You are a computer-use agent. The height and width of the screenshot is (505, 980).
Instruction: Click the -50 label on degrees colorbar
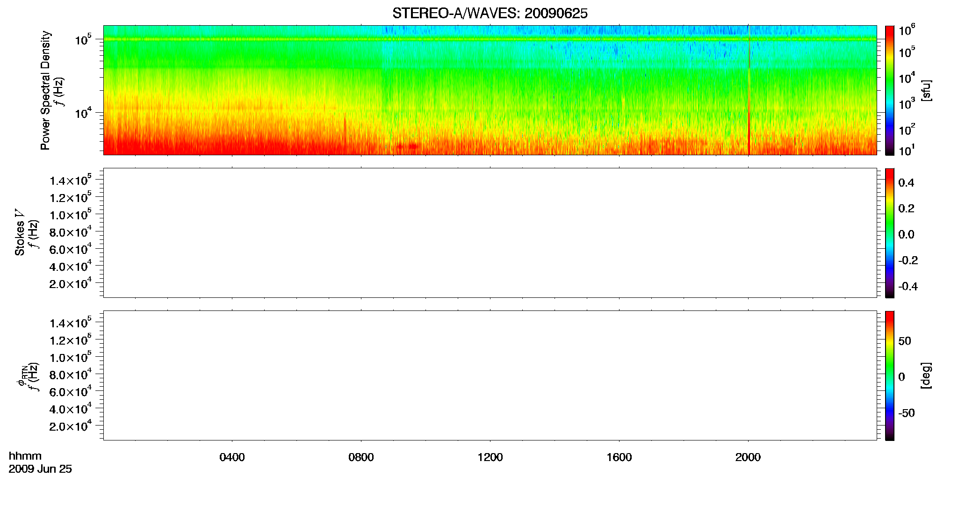(907, 413)
